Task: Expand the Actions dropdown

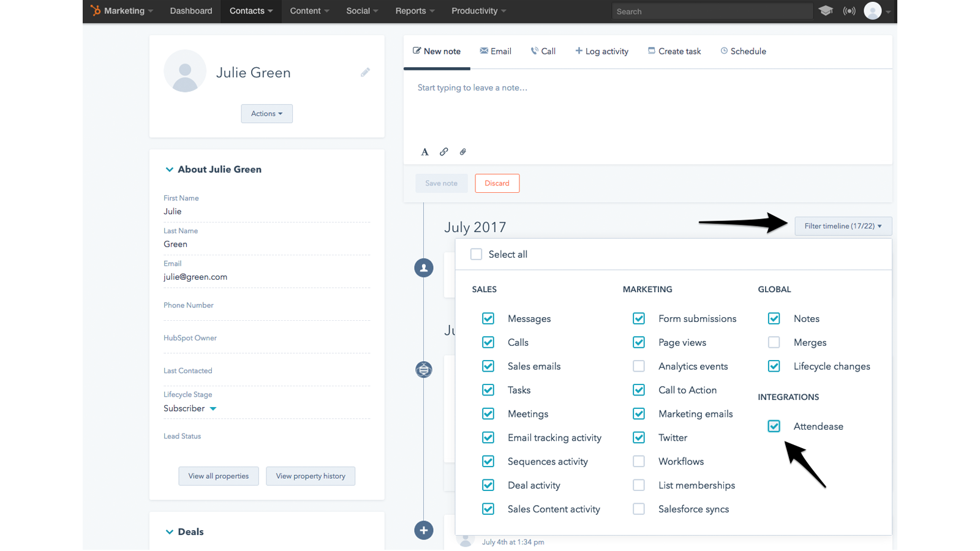Action: coord(266,113)
